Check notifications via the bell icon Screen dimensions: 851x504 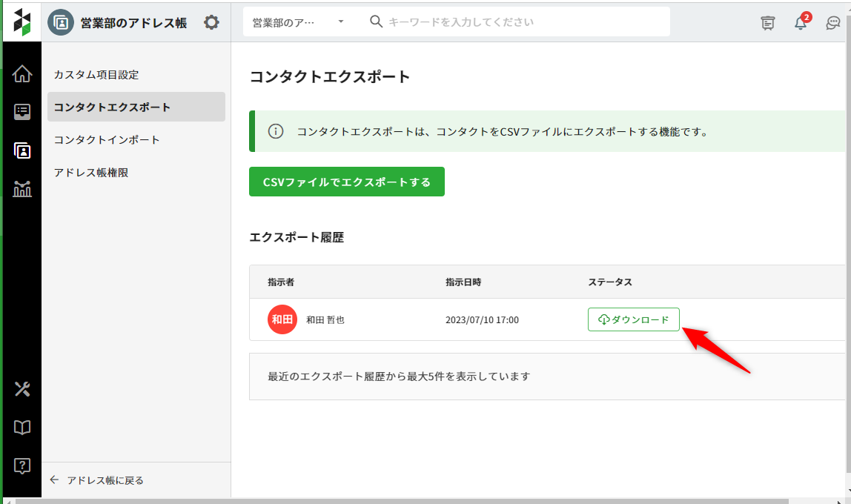pos(801,23)
